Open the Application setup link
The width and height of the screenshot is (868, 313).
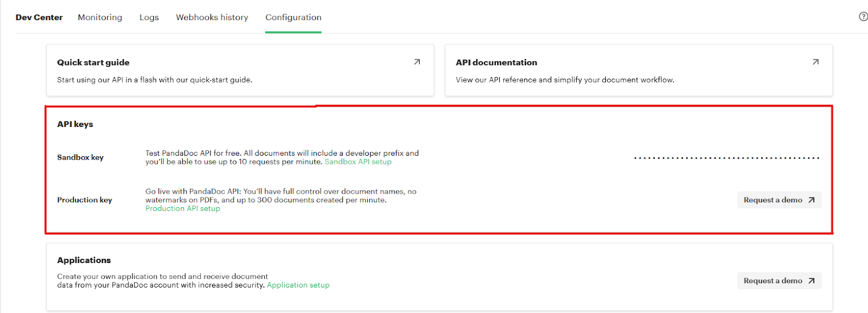(x=298, y=285)
